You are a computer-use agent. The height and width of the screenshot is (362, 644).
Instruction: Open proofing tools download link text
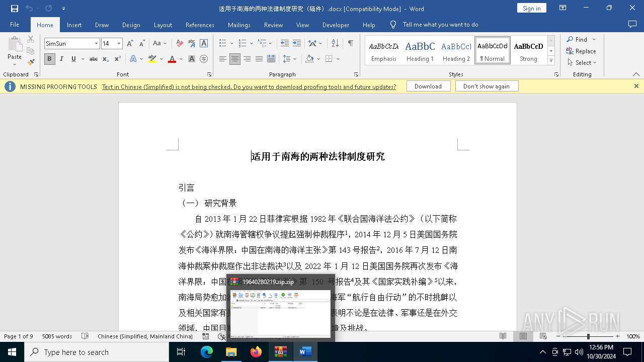tap(249, 87)
